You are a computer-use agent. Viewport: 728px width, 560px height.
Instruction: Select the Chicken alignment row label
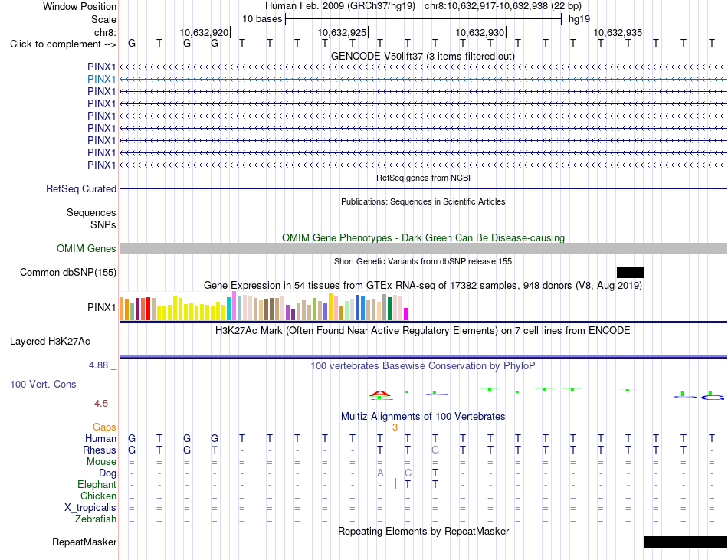98,496
